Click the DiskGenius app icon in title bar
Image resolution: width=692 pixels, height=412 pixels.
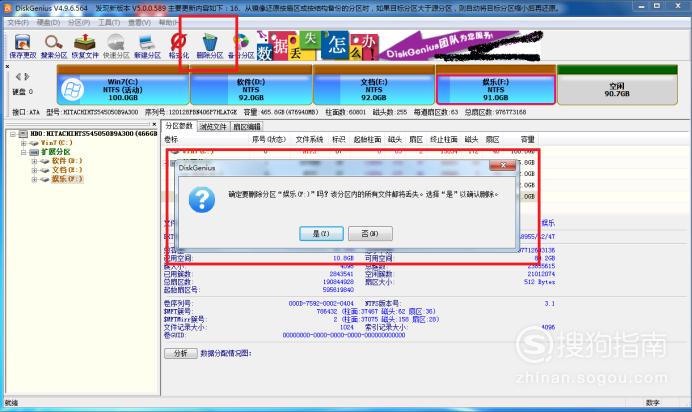click(x=8, y=7)
